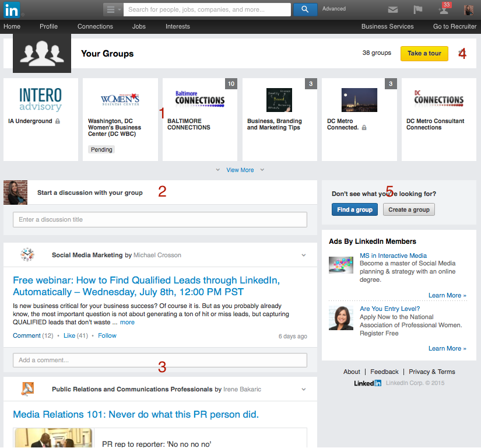481x448 pixels.
Task: Expand options chevron on Social Media Marketing post
Action: click(x=303, y=255)
